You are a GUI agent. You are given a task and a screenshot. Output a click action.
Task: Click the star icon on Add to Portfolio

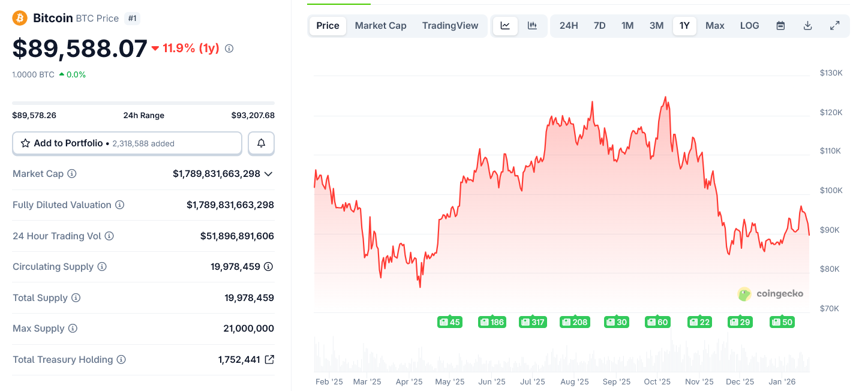(x=25, y=143)
